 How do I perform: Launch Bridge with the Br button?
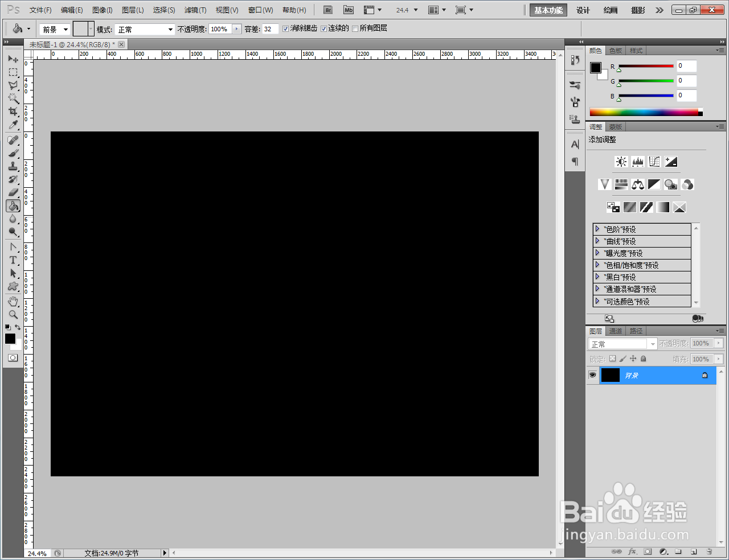328,10
